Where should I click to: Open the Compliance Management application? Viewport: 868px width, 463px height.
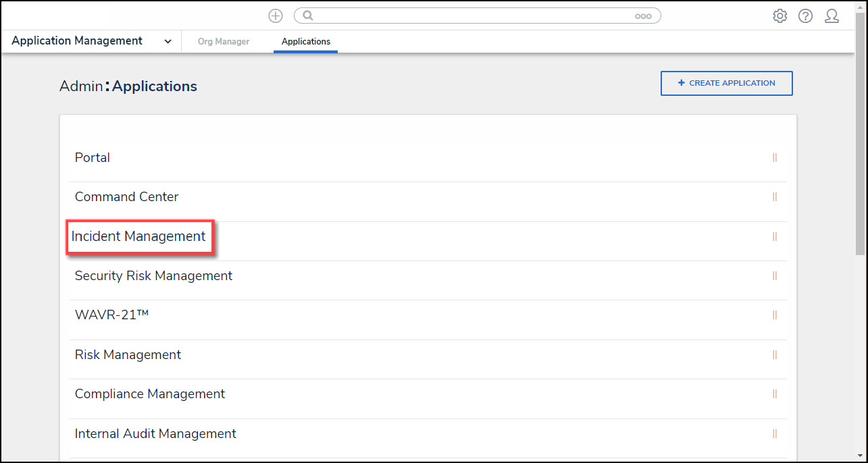tap(150, 394)
